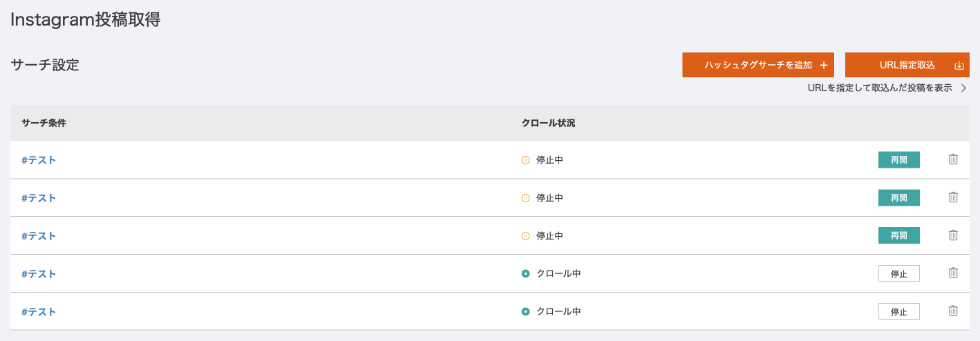Click trash icon in second #テスト row
Viewport: 980px width, 341px height.
tap(953, 197)
